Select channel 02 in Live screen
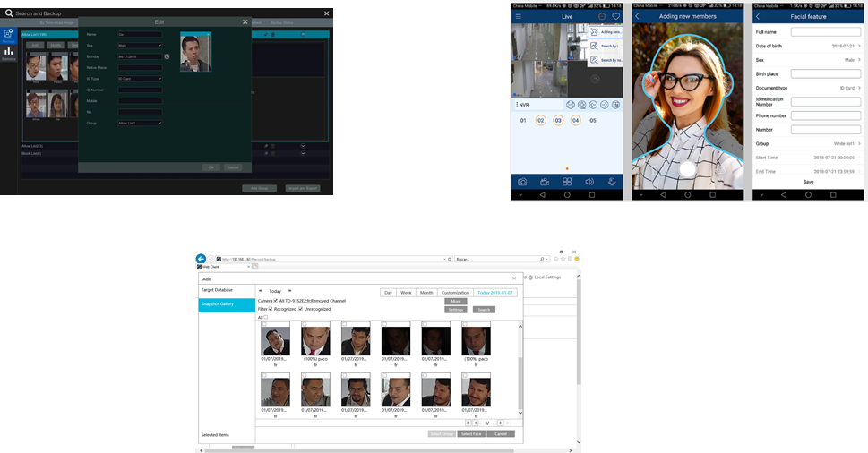This screenshot has width=868, height=453. [541, 120]
